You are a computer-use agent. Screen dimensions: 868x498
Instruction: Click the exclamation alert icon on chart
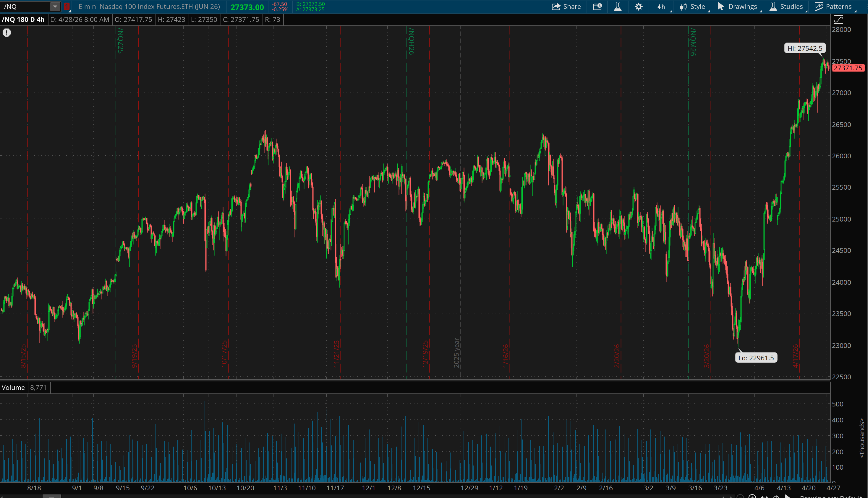click(7, 32)
